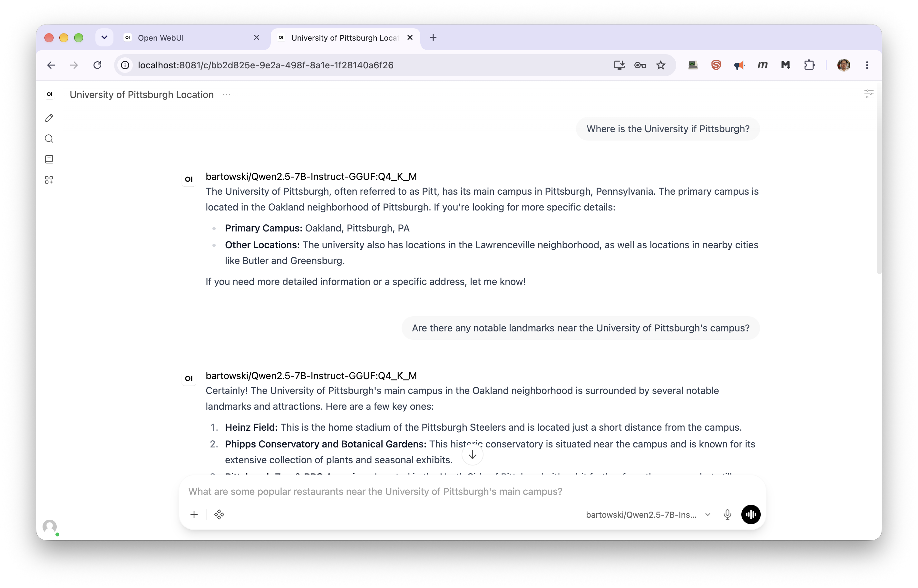Click the first bartowski/Qwen2.5 model name heading
Image resolution: width=918 pixels, height=588 pixels.
311,176
